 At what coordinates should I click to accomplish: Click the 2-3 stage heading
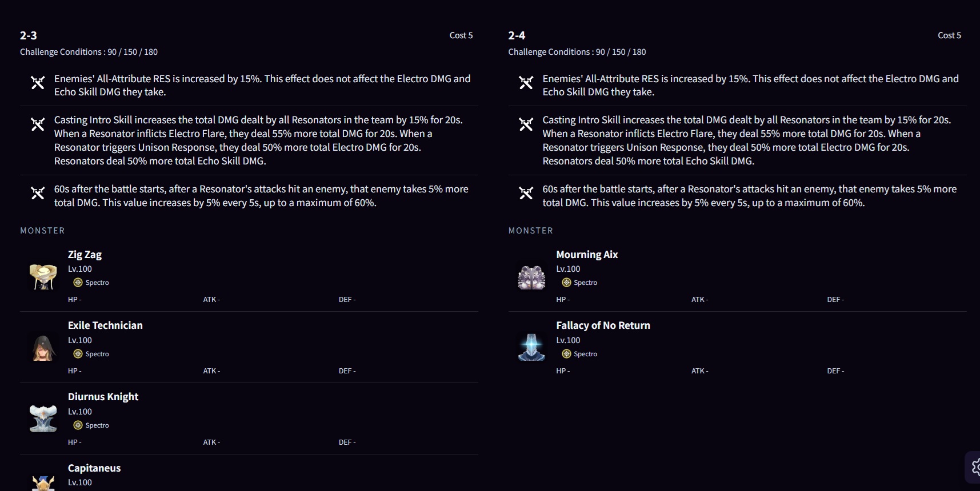point(29,35)
